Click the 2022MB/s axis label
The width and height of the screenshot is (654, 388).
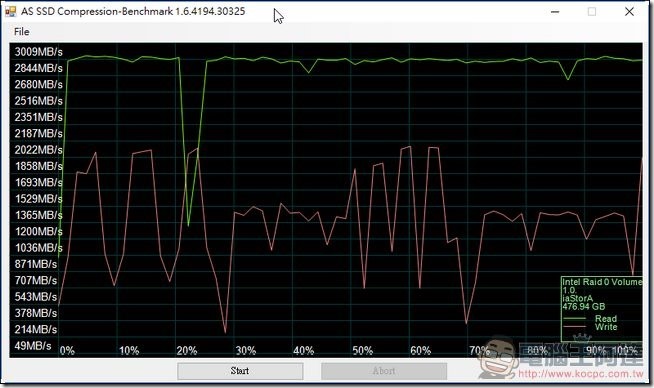point(38,150)
